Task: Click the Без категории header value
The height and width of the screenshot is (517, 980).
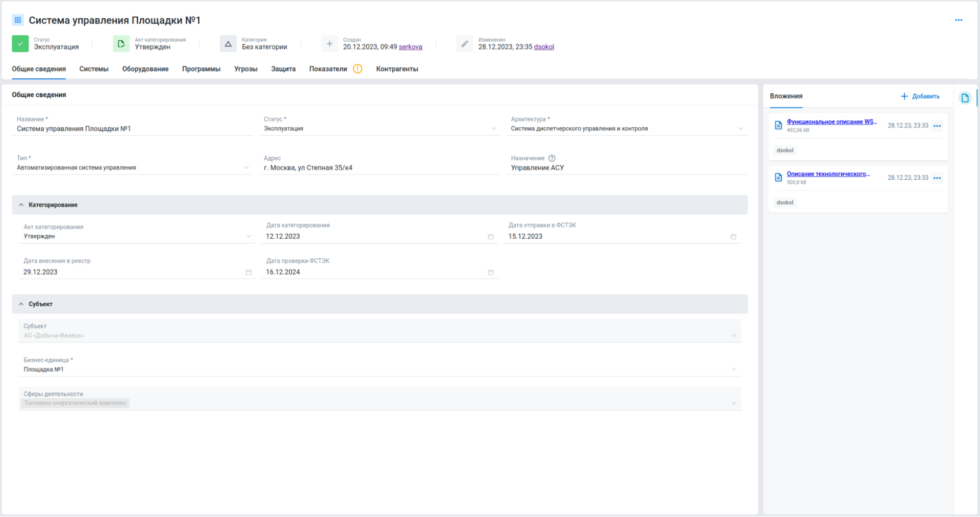Action: coord(264,47)
